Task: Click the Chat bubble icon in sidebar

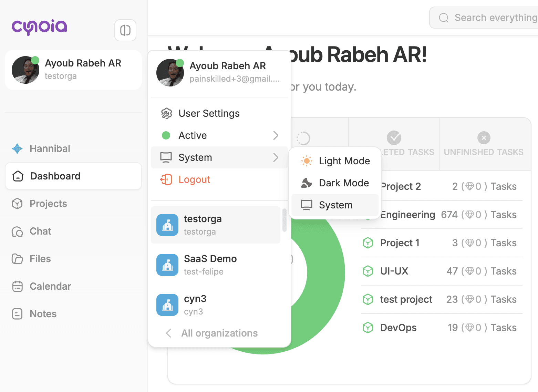Action: point(17,231)
